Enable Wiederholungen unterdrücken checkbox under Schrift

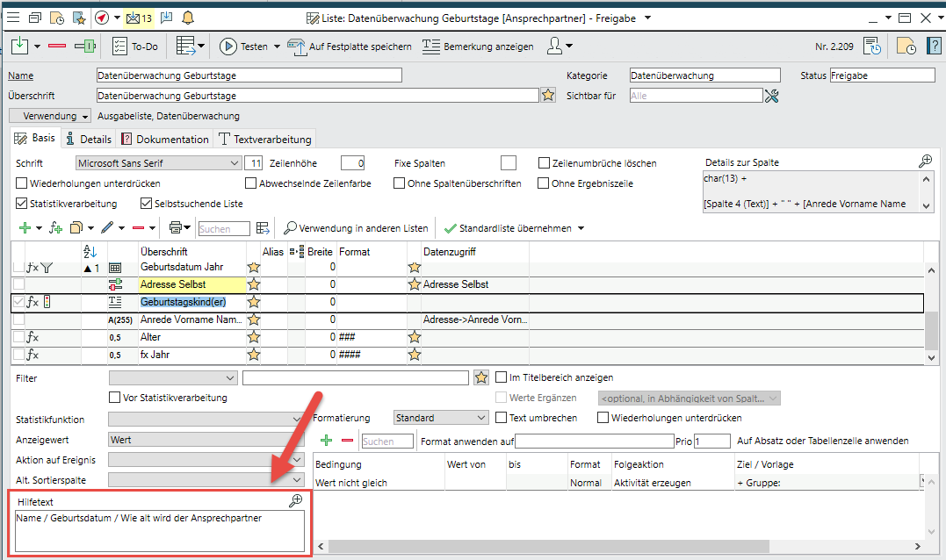22,183
